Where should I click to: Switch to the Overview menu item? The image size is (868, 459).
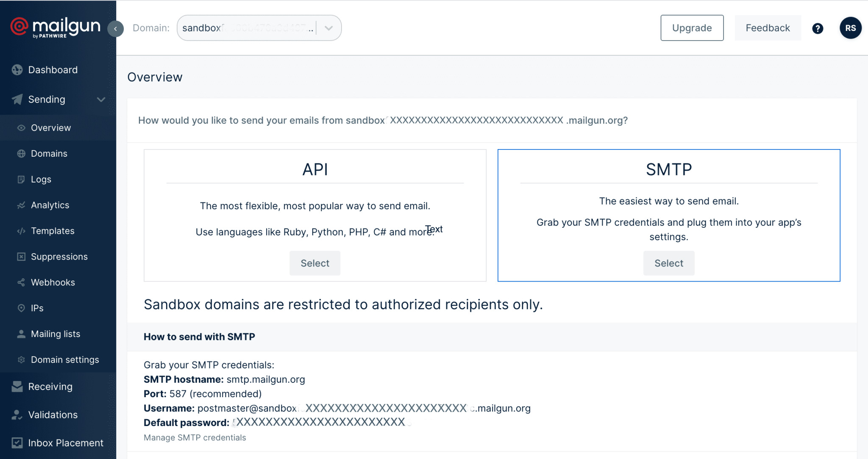pos(50,127)
